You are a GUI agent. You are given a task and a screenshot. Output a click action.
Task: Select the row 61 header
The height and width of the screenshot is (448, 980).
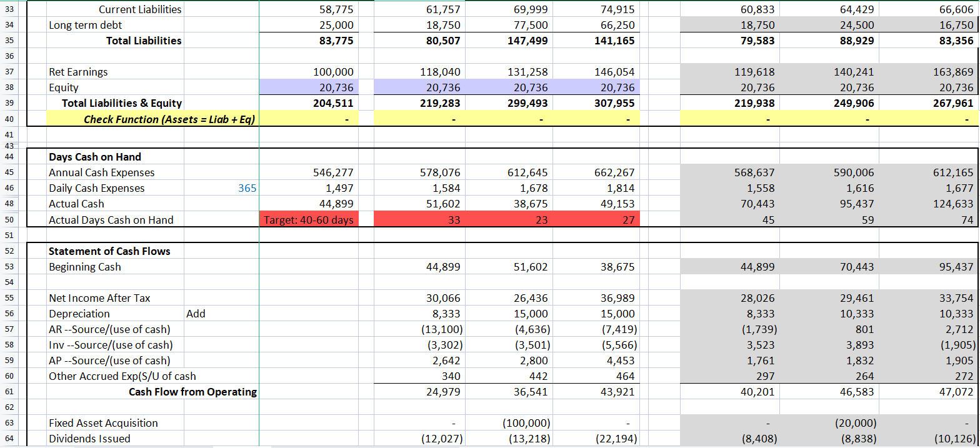(9, 392)
